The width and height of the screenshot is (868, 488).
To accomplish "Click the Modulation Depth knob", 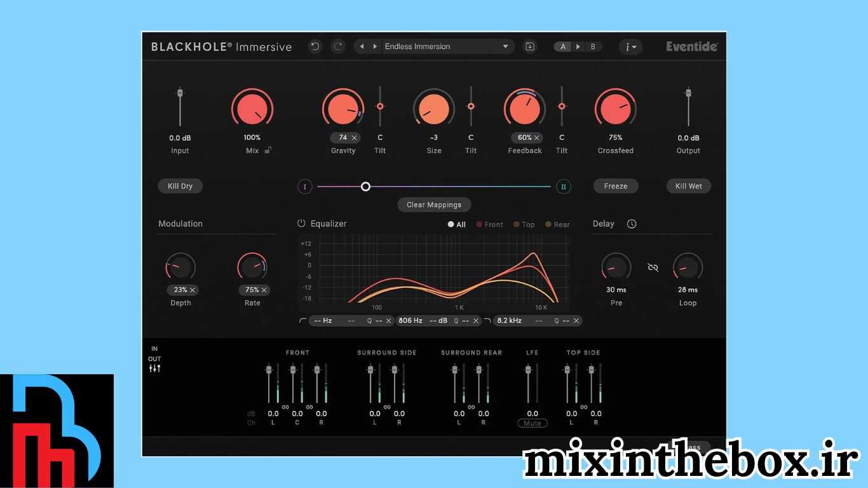I will tap(180, 268).
